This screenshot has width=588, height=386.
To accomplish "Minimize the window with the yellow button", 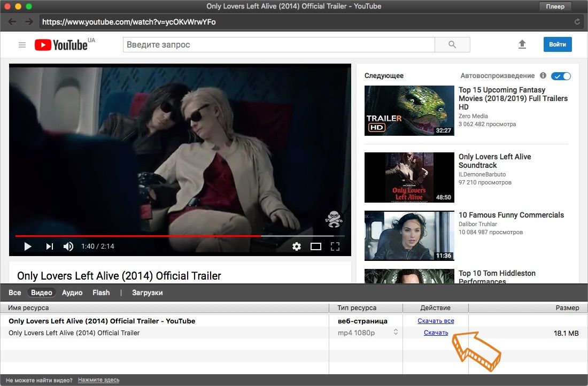I will (x=18, y=6).
